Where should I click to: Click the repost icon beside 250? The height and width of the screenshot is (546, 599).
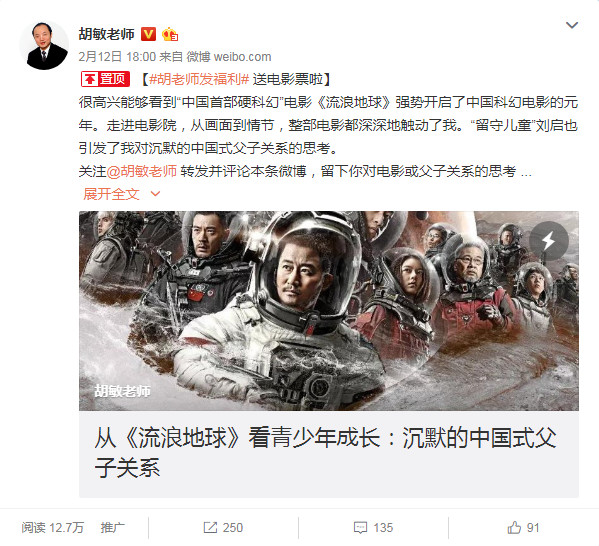click(210, 528)
